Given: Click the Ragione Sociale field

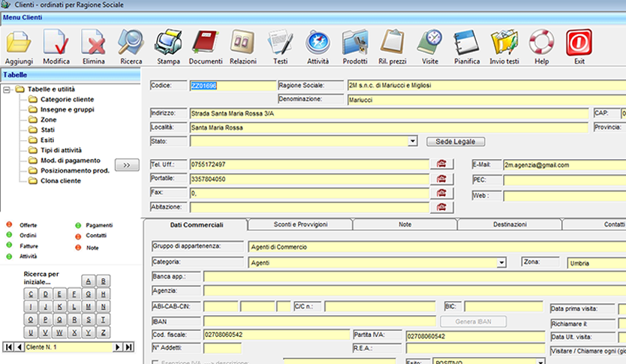Looking at the screenshot, I should (x=486, y=86).
